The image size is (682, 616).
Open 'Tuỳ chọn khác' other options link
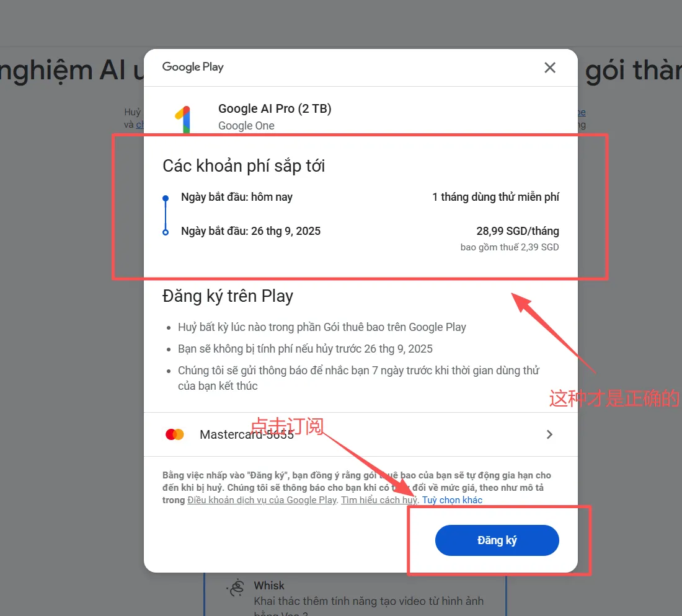(452, 500)
